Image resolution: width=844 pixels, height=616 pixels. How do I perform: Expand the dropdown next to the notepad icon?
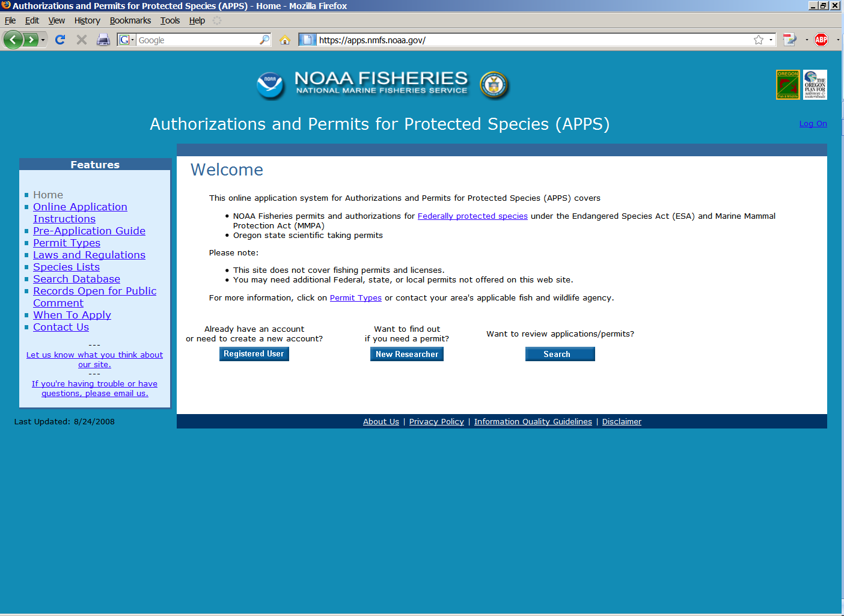point(807,40)
